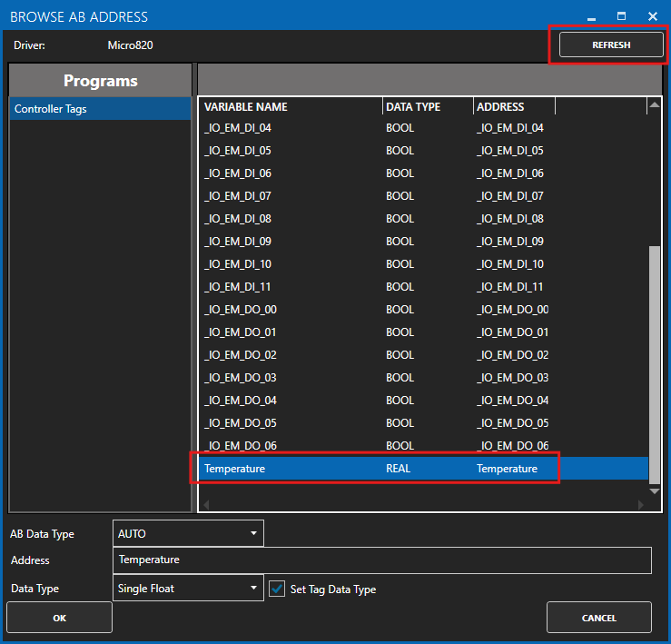Click BOOL data type in _IO_EM_DI_04 row
Viewport: 671px width, 644px height.
tap(400, 127)
